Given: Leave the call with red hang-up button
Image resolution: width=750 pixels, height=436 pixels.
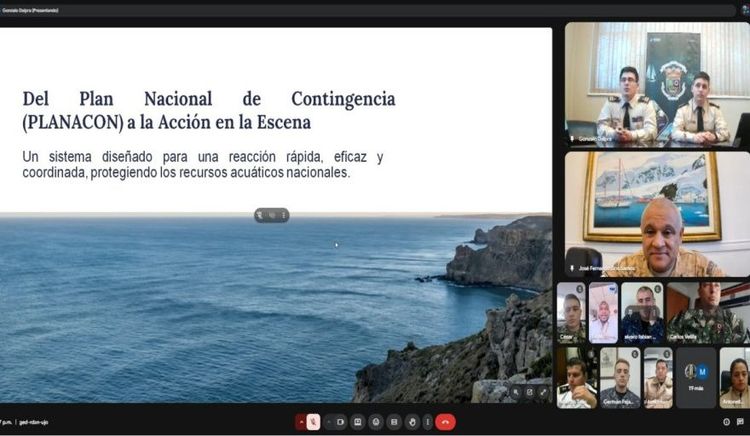Looking at the screenshot, I should [x=445, y=422].
